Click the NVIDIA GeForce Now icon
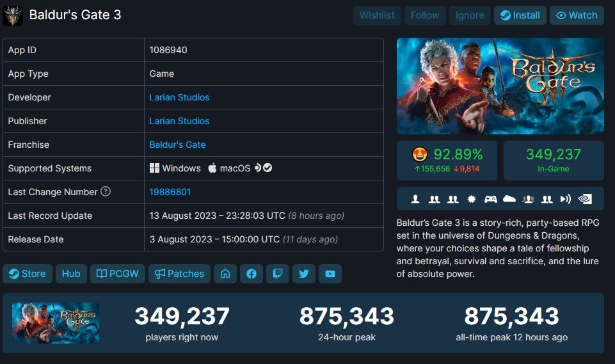This screenshot has height=364, width=615. coord(585,199)
